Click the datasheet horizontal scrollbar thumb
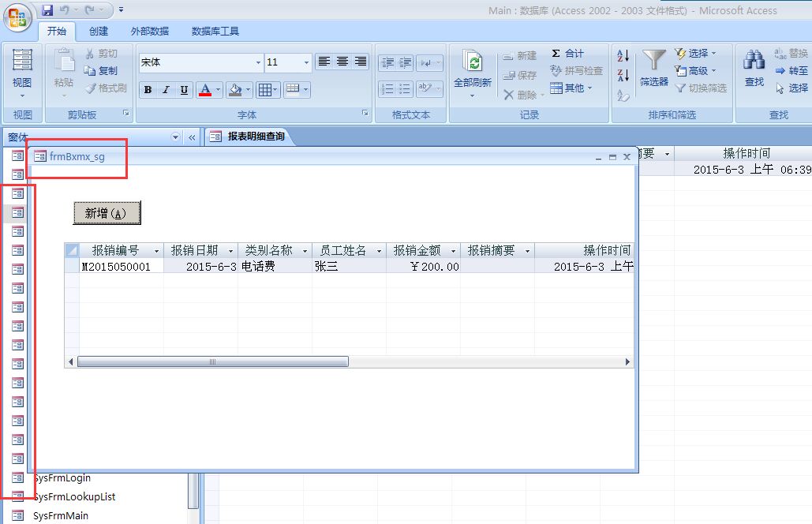The height and width of the screenshot is (524, 812). point(213,361)
